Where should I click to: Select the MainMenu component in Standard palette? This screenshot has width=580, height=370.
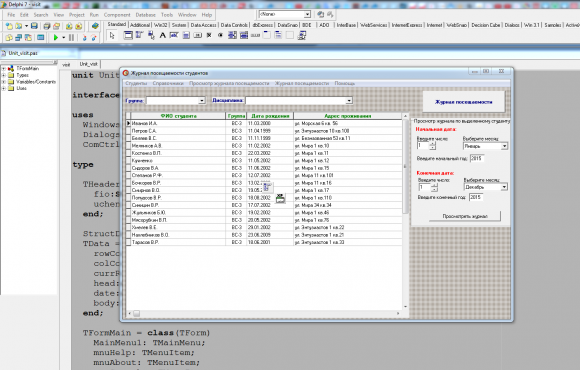coord(139,35)
